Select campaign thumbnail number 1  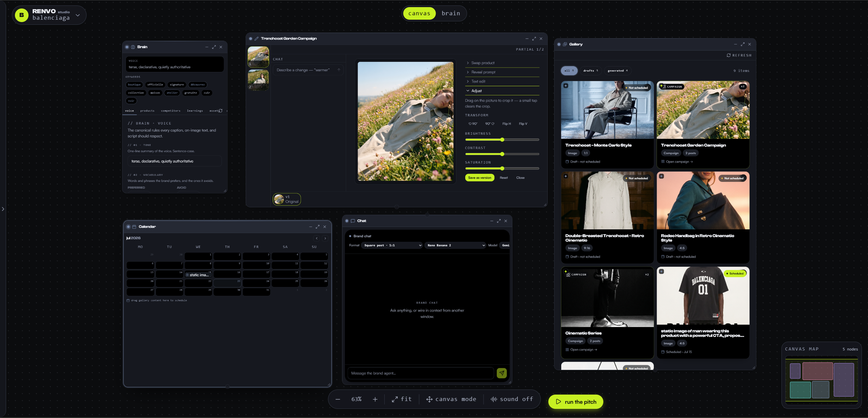(258, 57)
